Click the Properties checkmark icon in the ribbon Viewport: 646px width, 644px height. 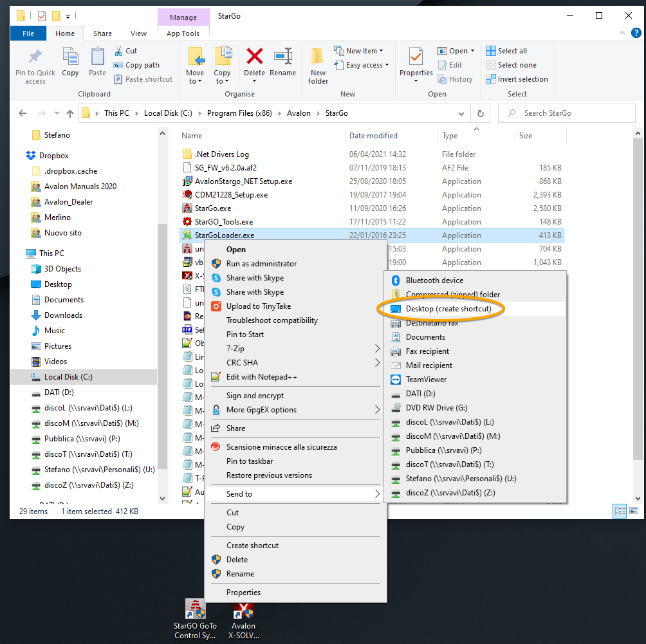pos(416,57)
